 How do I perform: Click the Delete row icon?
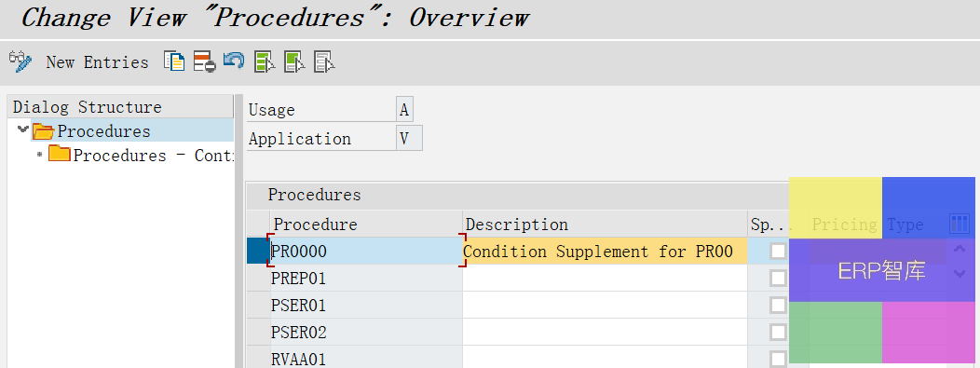[x=204, y=61]
